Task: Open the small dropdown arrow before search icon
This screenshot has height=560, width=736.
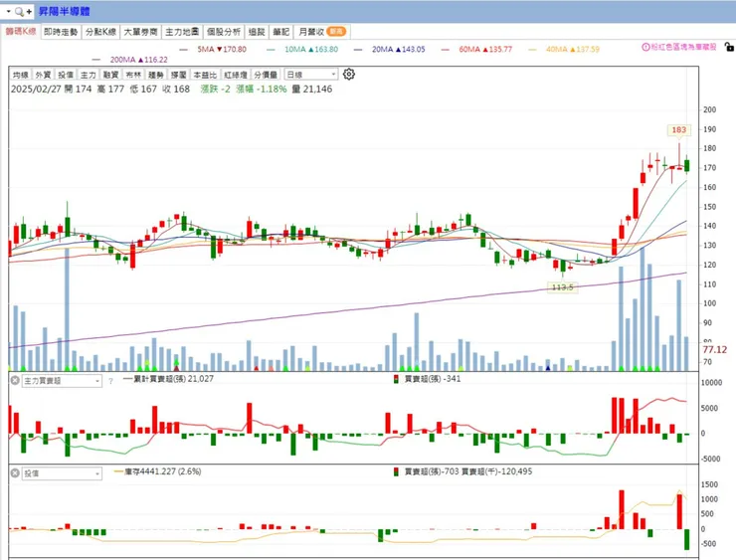Action: coord(8,11)
